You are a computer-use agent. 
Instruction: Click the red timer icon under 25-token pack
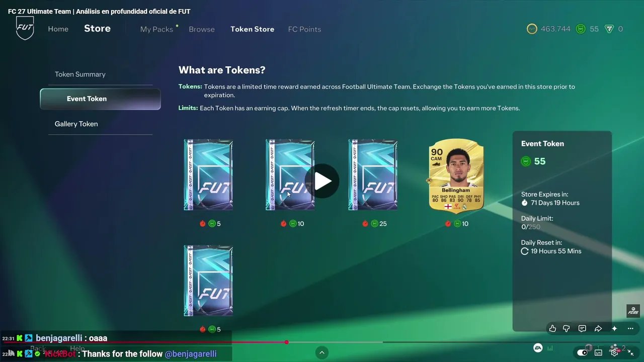tap(365, 224)
